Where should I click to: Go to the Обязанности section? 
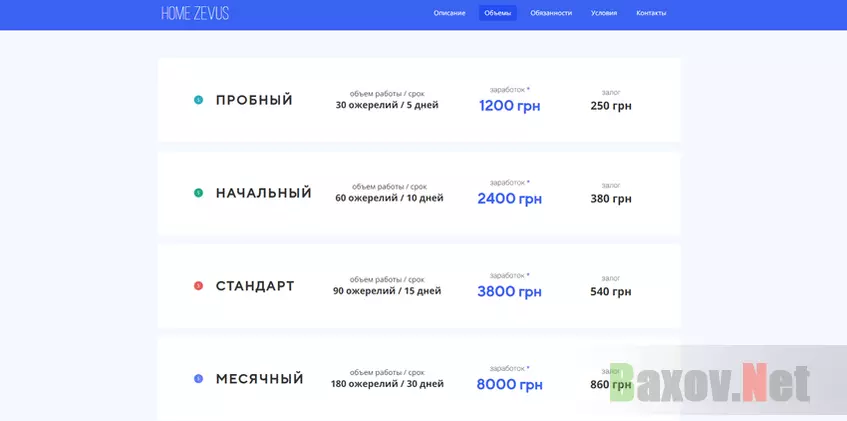point(551,13)
